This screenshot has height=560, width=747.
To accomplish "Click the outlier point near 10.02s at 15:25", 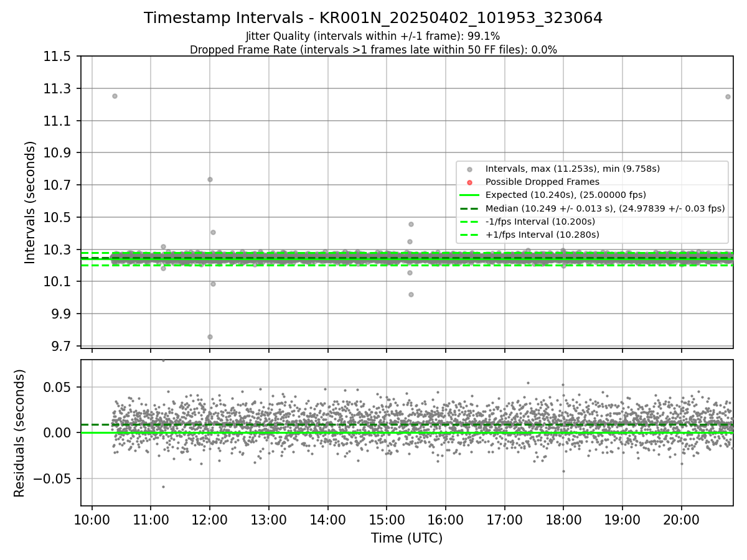I will 411,294.
